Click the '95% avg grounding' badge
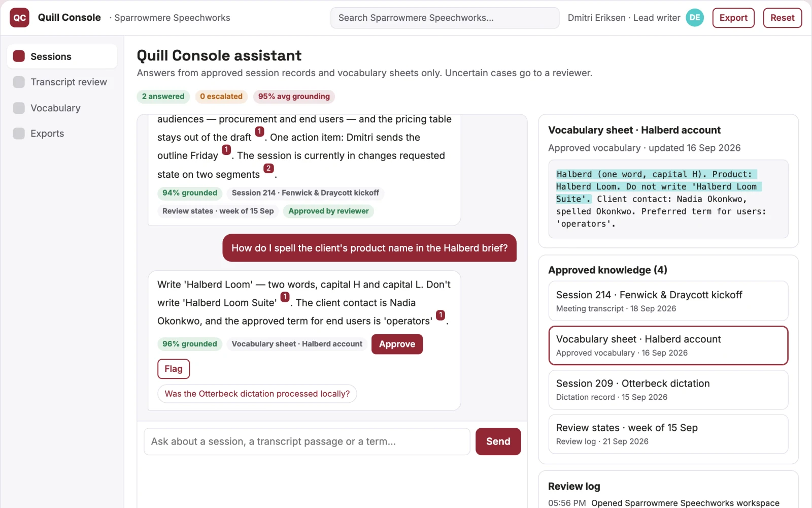This screenshot has height=508, width=812. [x=294, y=97]
